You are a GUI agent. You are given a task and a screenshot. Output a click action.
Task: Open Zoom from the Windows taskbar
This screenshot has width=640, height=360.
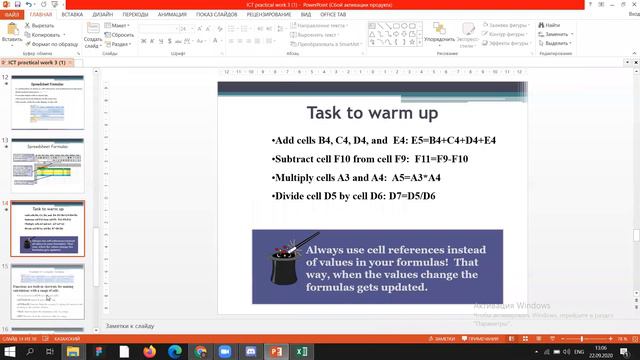pyautogui.click(x=224, y=352)
